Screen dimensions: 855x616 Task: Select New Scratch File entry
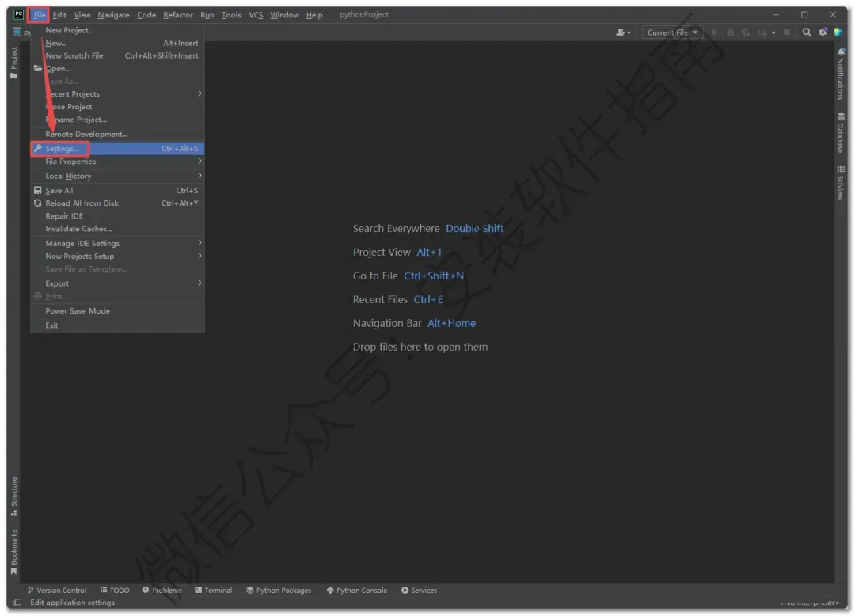pyautogui.click(x=117, y=55)
